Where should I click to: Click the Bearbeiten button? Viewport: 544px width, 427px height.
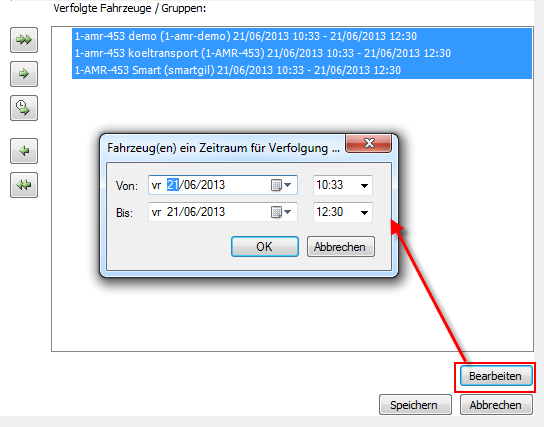pos(496,376)
